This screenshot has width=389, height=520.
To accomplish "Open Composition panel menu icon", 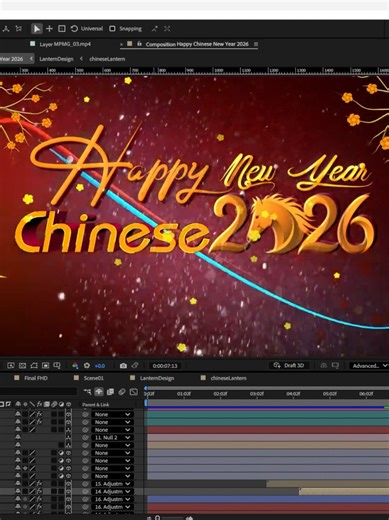I will (256, 44).
